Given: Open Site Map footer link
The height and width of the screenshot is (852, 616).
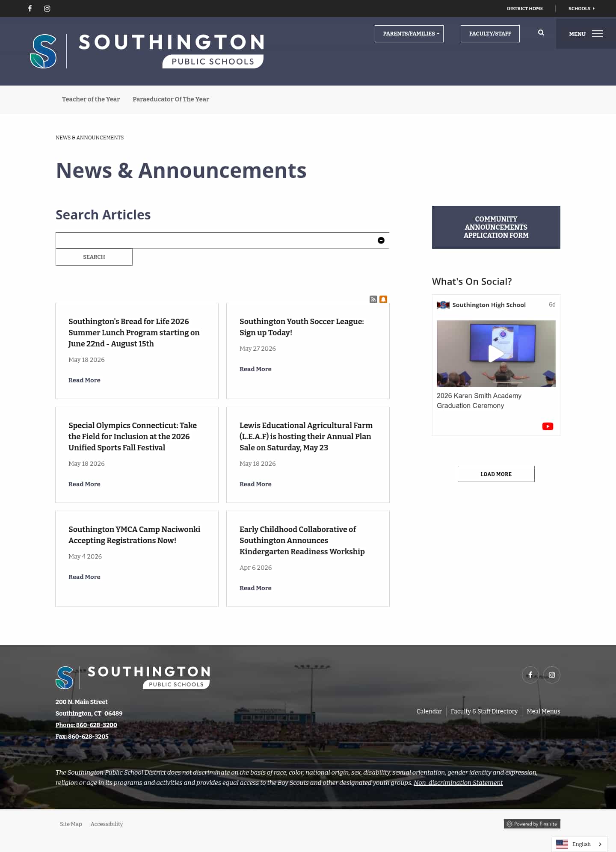Looking at the screenshot, I should 71,824.
